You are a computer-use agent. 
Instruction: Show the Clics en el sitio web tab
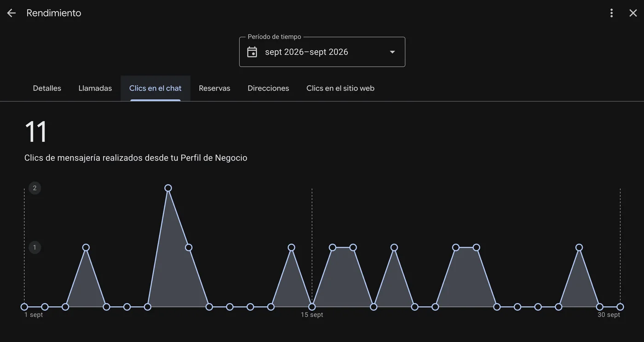(x=340, y=88)
